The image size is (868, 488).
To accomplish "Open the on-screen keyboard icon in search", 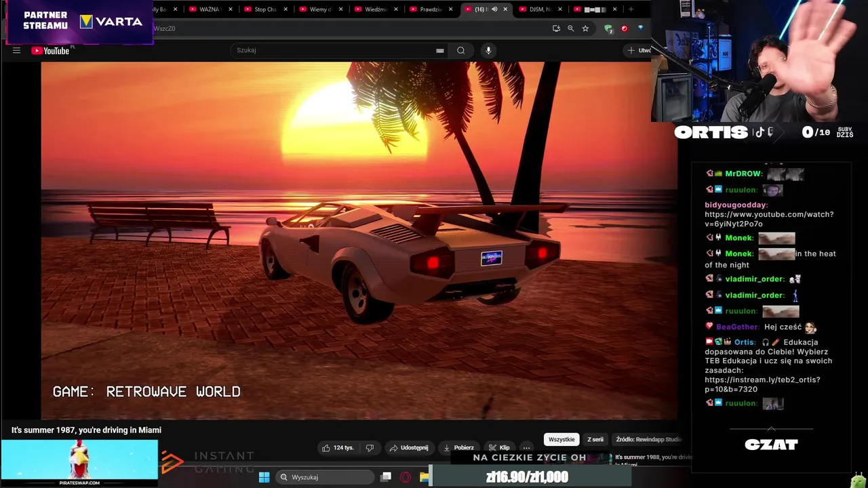I will coord(440,50).
